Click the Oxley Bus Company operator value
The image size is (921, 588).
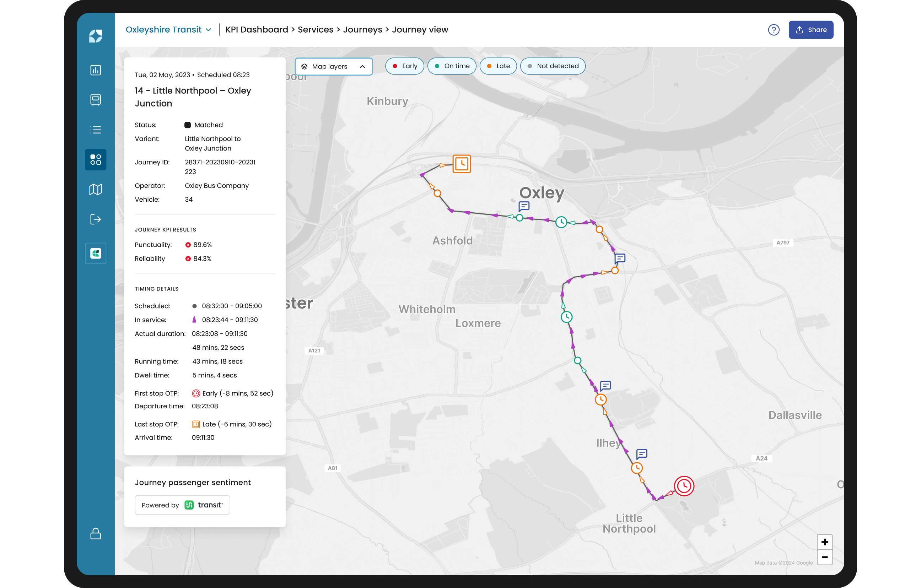click(217, 185)
